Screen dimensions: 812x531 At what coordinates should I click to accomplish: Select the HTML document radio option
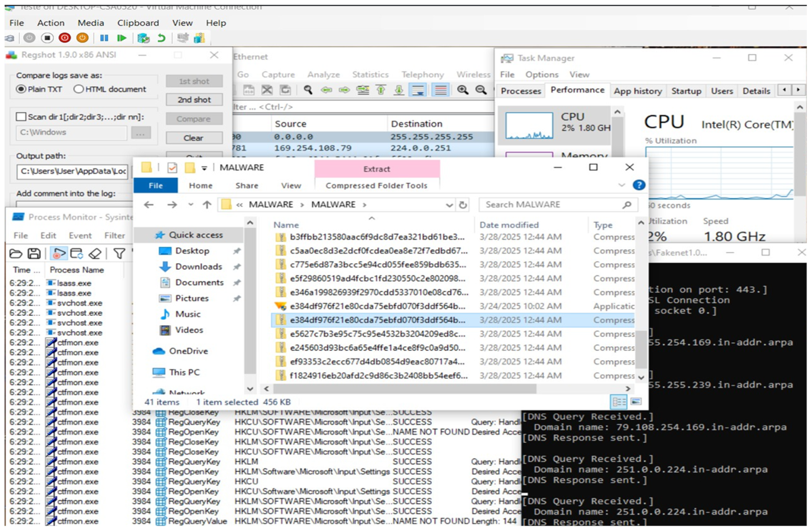[78, 89]
